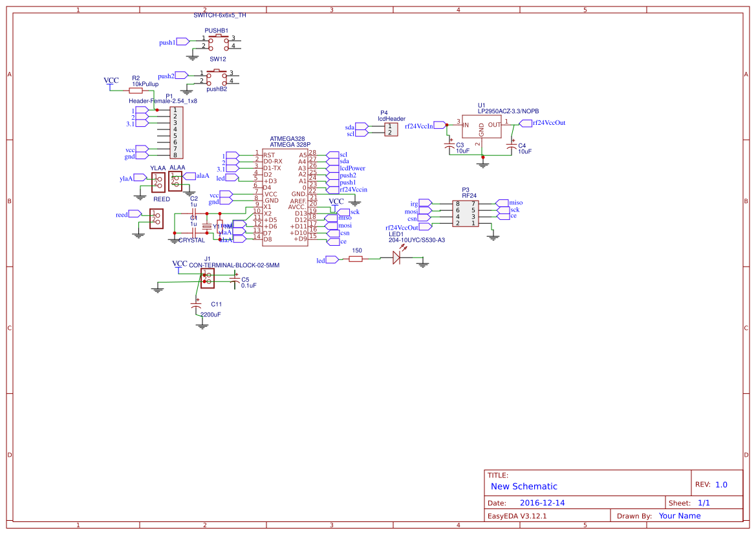Select the LED1 diode symbol

coord(398,257)
